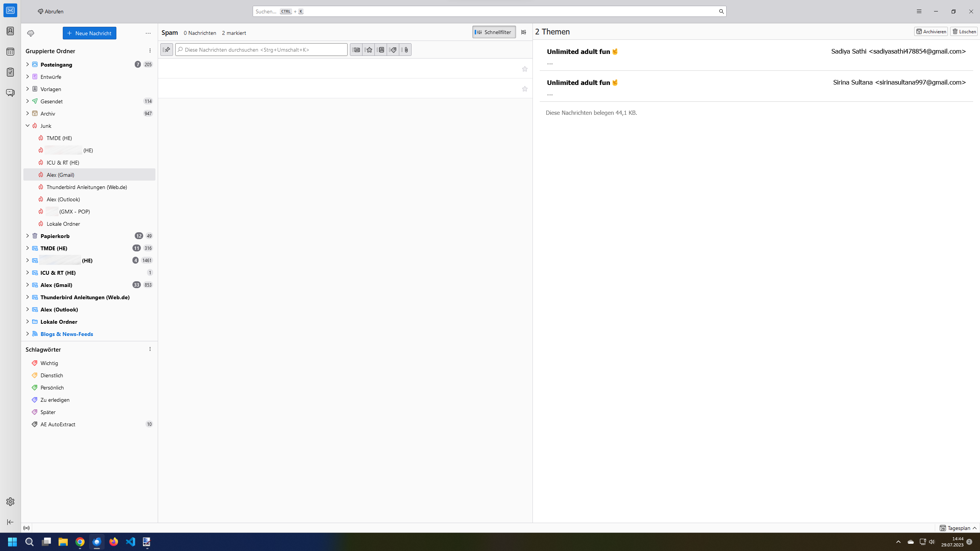Open Windows taskbar search
The image size is (980, 551).
pos(29,542)
